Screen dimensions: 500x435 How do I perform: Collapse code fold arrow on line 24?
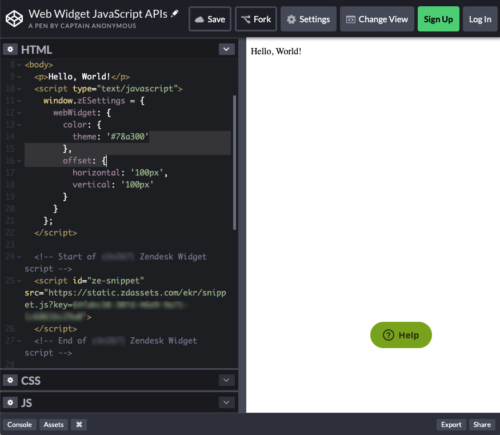click(x=19, y=257)
